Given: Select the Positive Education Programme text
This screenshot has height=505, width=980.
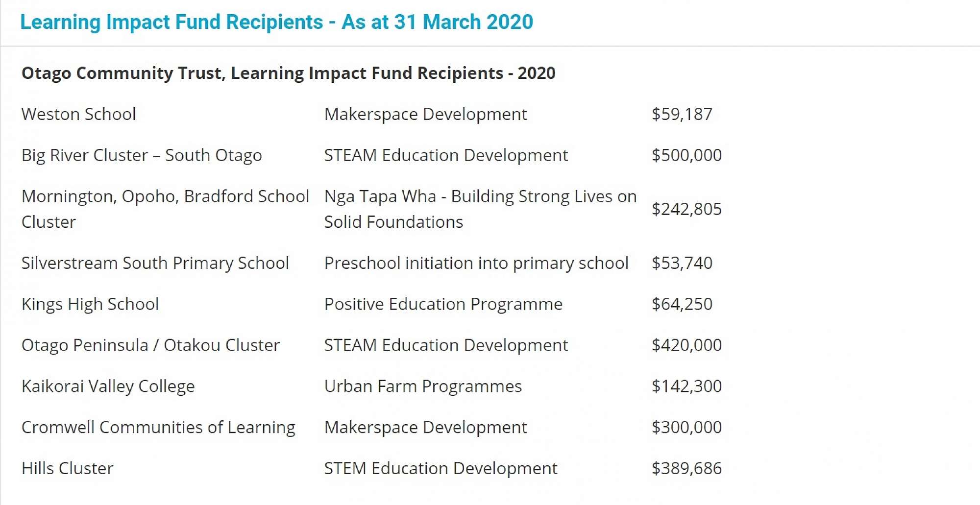Looking at the screenshot, I should [443, 304].
